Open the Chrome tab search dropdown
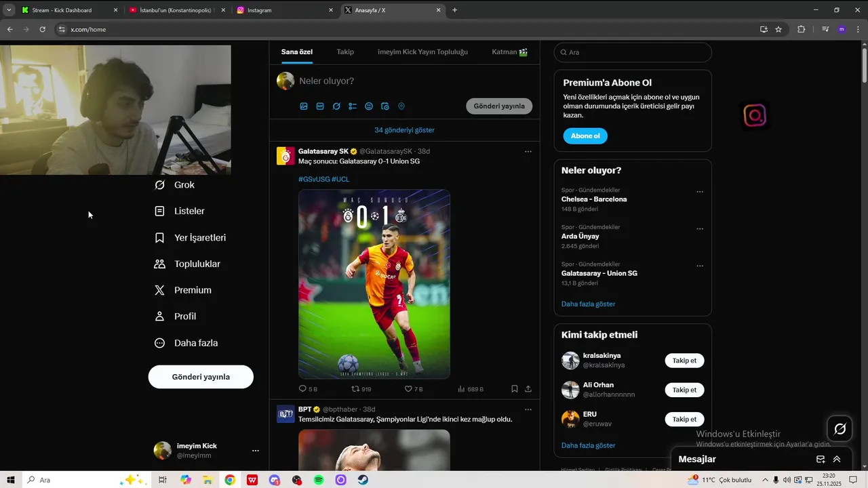The height and width of the screenshot is (488, 868). click(9, 10)
